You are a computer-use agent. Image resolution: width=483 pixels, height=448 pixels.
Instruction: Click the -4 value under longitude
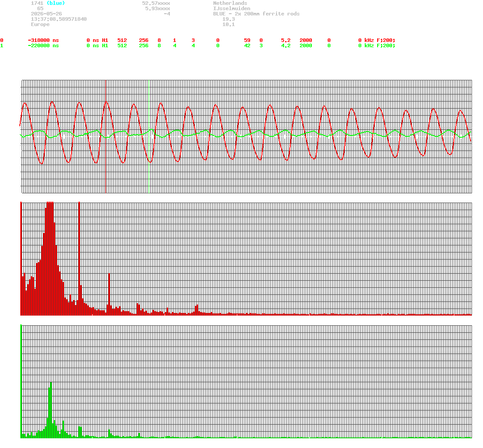click(167, 14)
